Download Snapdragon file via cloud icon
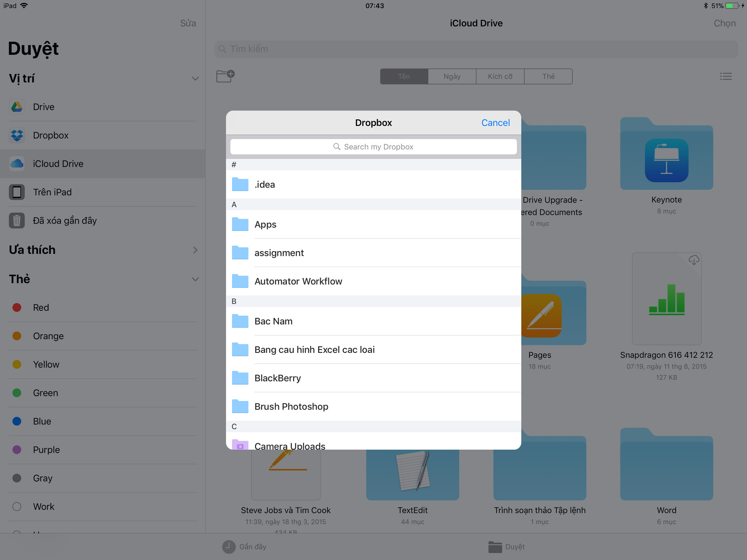The image size is (747, 560). (694, 260)
